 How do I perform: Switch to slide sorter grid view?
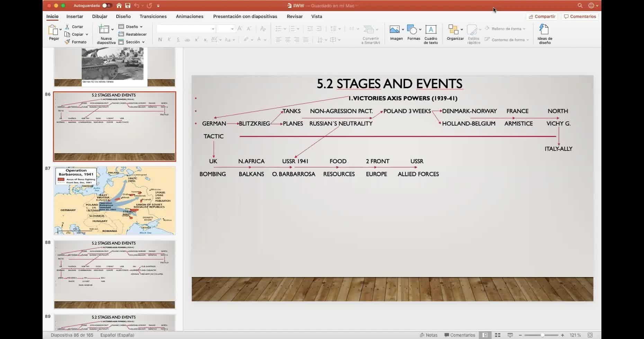498,335
